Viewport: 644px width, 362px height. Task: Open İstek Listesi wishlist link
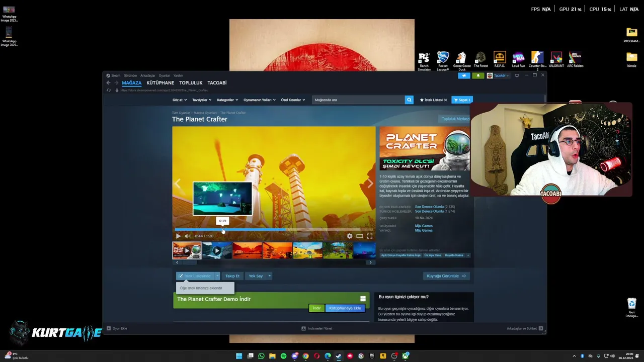coord(434,100)
